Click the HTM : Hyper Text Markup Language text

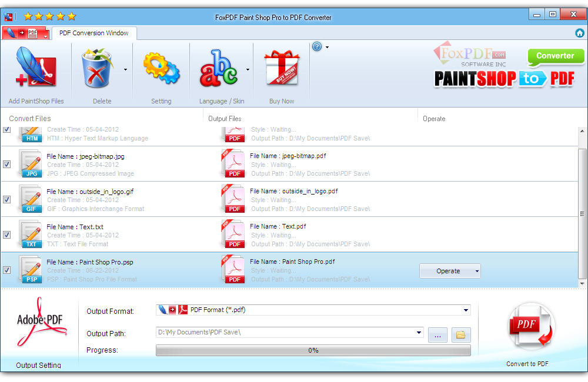pos(98,138)
